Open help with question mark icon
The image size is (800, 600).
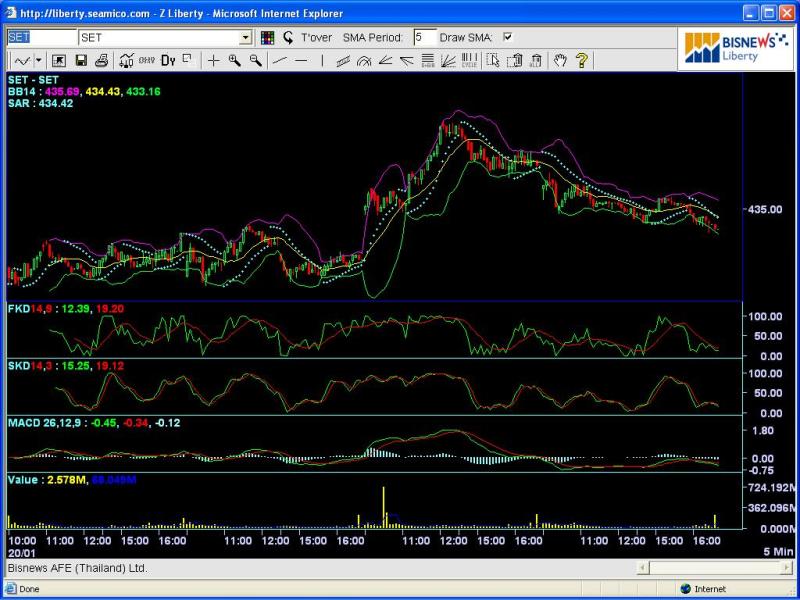(582, 61)
